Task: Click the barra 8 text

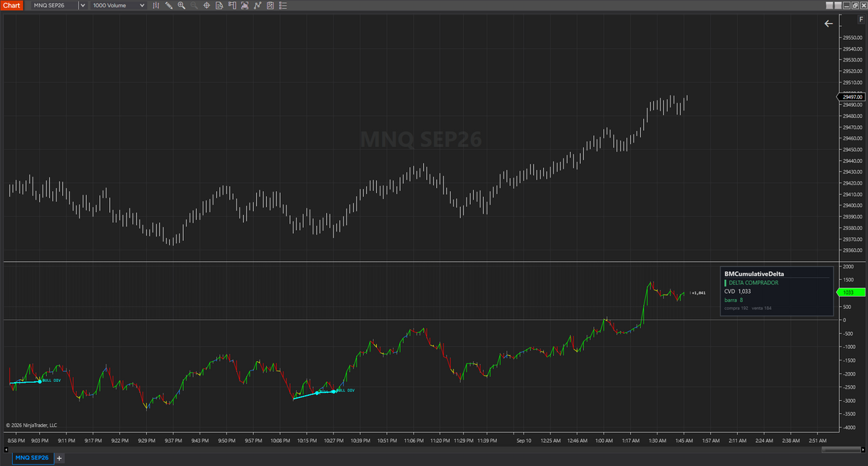Action: click(x=733, y=300)
